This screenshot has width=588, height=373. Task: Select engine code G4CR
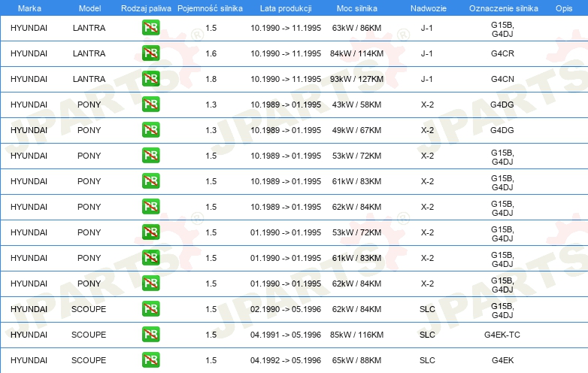[x=502, y=53]
